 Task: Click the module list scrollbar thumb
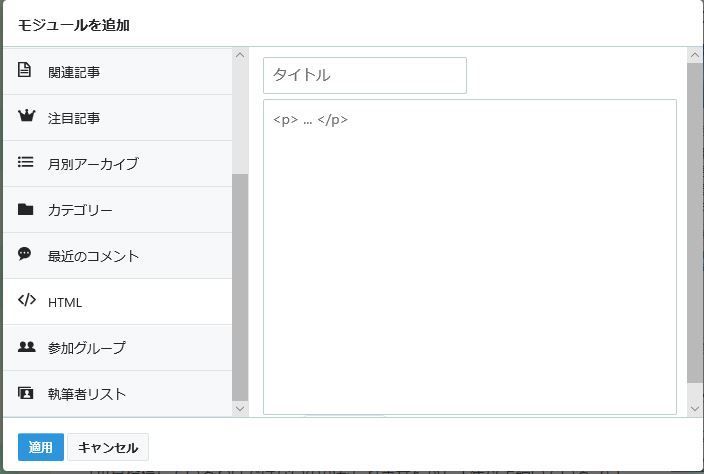coord(240,287)
